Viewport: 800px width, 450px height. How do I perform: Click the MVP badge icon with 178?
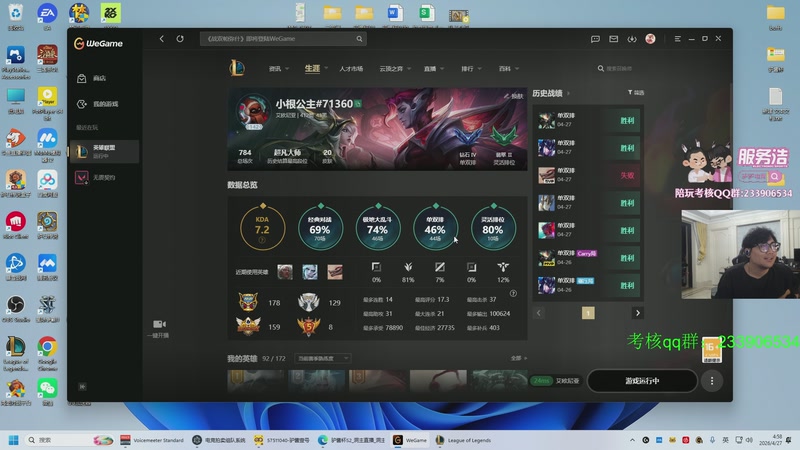[x=248, y=302]
